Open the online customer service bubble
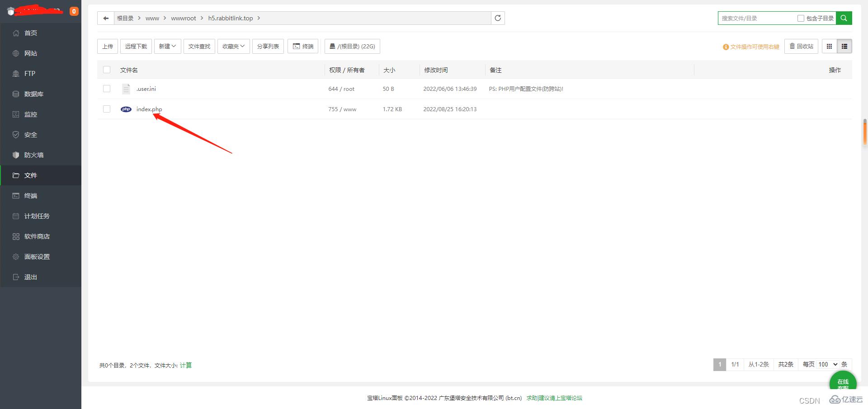The image size is (868, 409). [843, 381]
